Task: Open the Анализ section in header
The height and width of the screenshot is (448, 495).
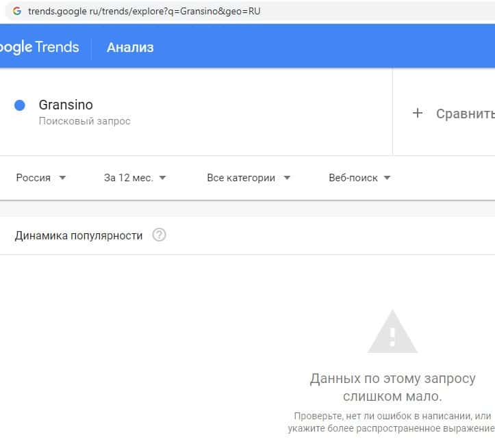Action: [x=130, y=47]
